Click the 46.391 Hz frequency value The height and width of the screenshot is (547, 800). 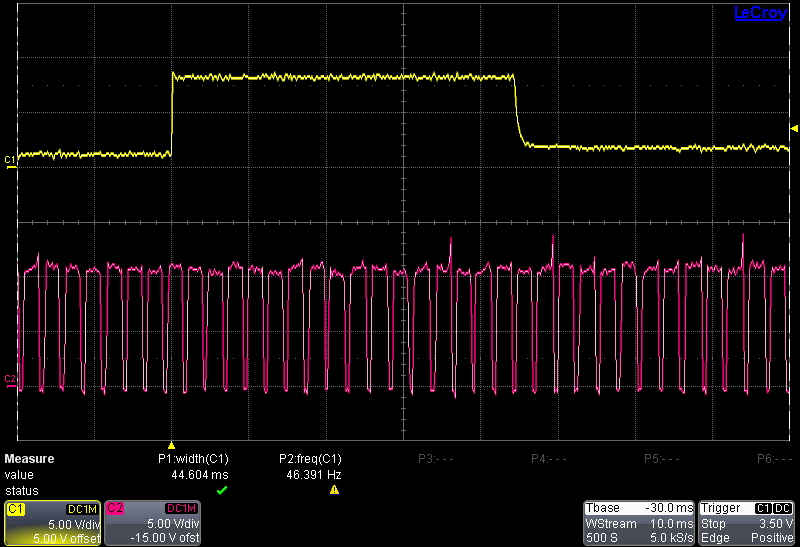[314, 475]
